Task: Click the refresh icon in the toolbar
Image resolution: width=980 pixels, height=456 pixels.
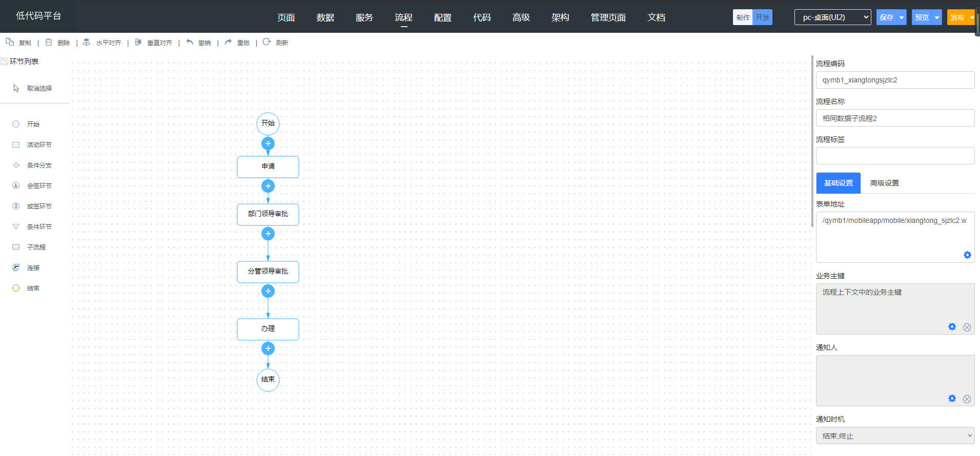Action: (267, 42)
